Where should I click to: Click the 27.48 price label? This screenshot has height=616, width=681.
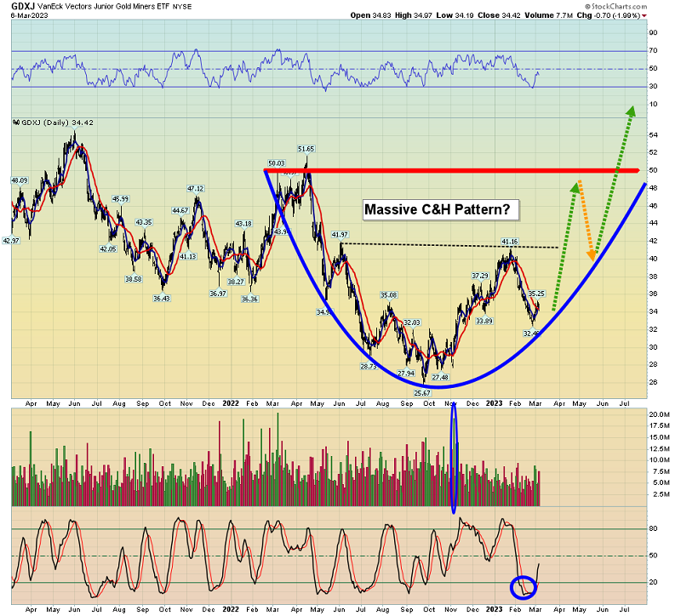440,378
